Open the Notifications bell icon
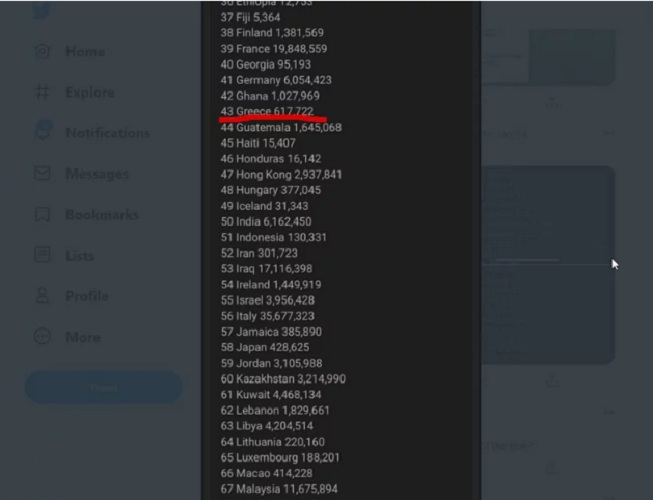The image size is (653, 500). point(43,131)
